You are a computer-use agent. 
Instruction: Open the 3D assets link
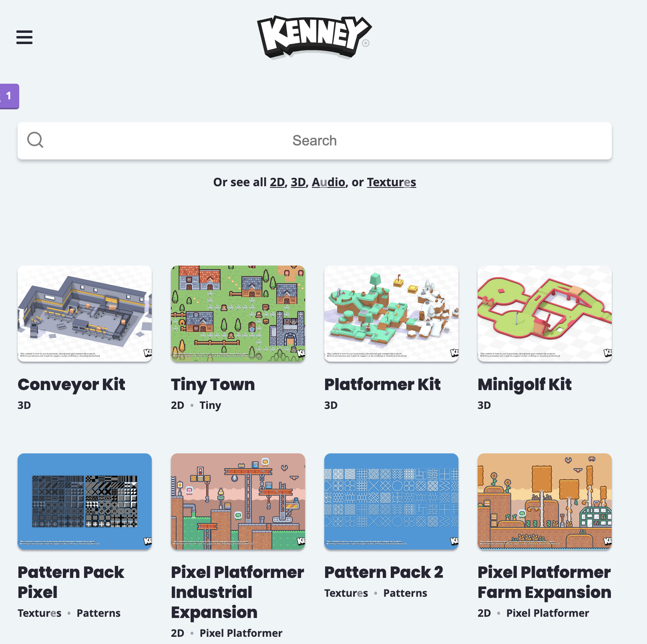click(x=298, y=182)
